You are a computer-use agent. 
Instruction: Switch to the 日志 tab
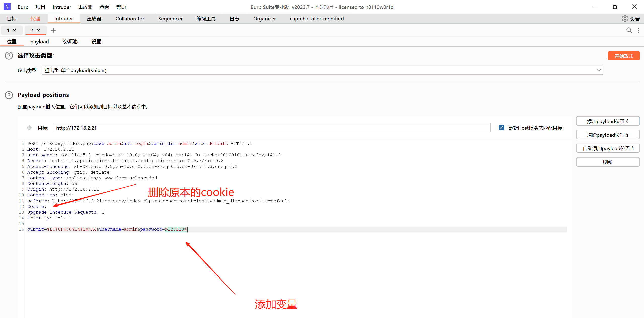click(234, 19)
